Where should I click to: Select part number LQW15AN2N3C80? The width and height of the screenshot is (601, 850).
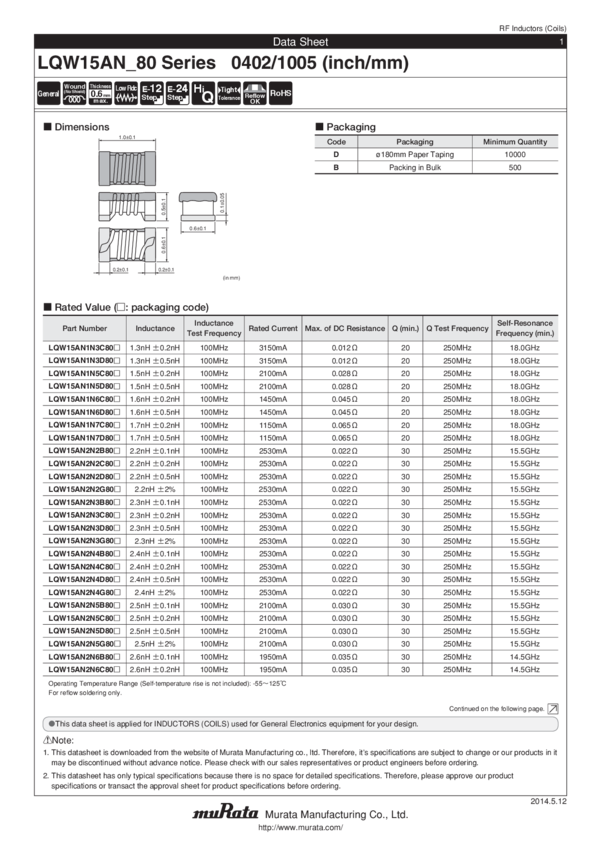point(84,515)
